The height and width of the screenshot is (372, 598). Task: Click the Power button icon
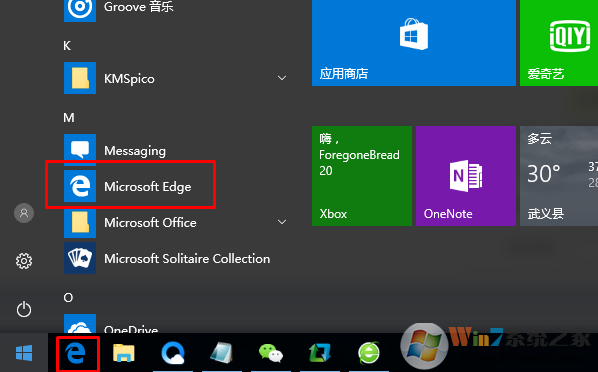pos(24,309)
